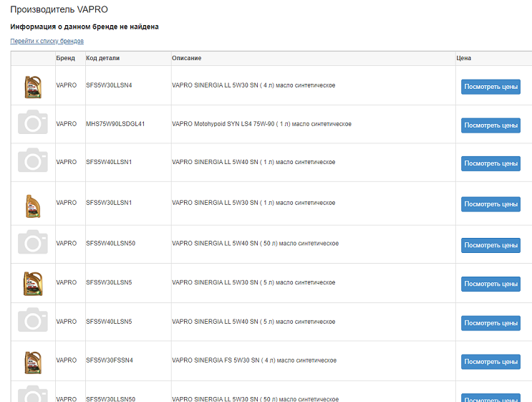Open oil canister image for SFS5W30LLSN4
Viewport: 532px width, 402px height.
33,87
